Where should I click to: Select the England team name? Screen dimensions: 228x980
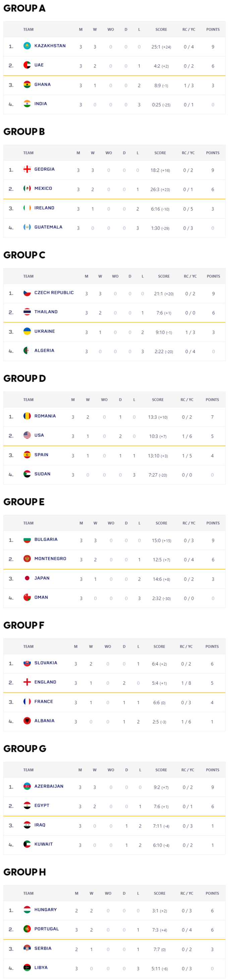[x=45, y=682]
